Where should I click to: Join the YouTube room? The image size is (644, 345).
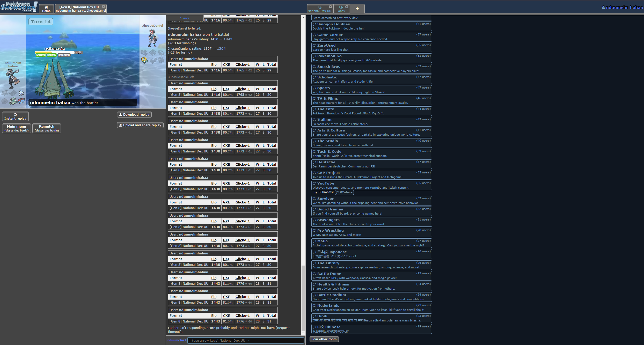pyautogui.click(x=371, y=185)
